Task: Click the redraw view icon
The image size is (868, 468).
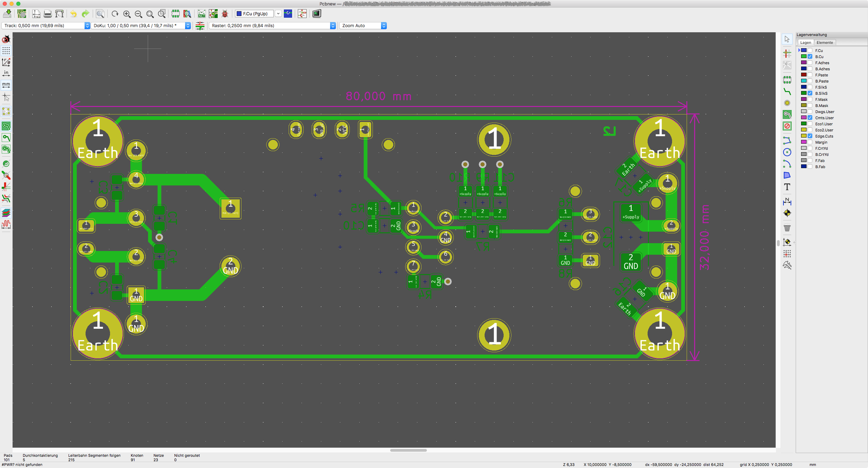Action: click(x=115, y=14)
